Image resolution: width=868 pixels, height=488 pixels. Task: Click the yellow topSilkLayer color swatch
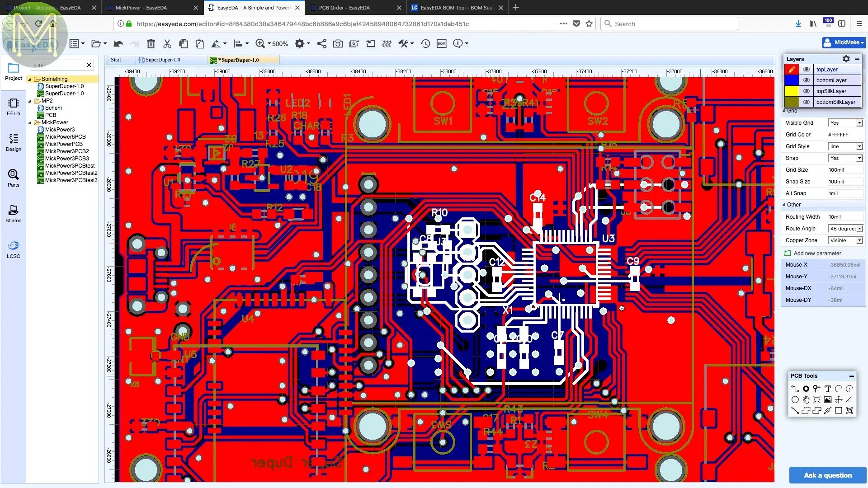tap(791, 91)
